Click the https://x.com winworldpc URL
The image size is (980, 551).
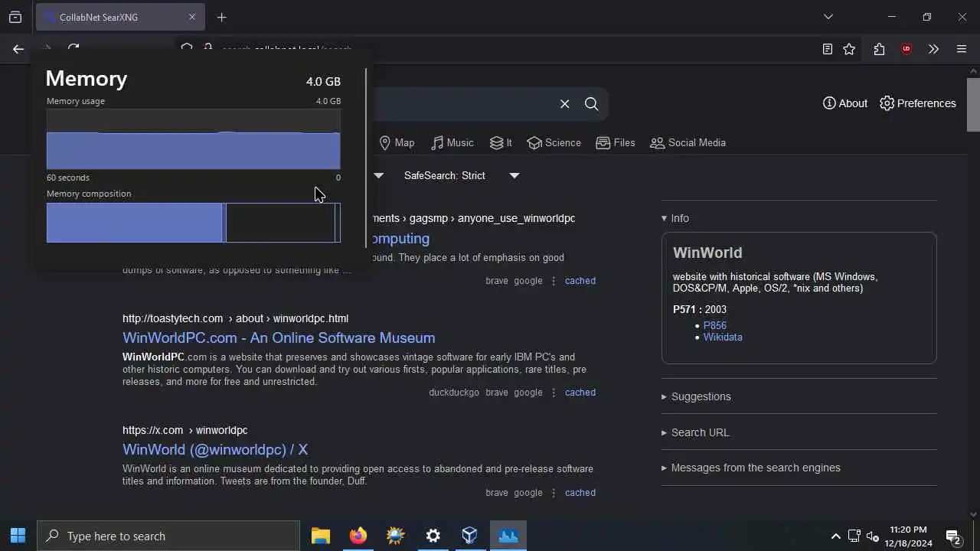(x=185, y=430)
